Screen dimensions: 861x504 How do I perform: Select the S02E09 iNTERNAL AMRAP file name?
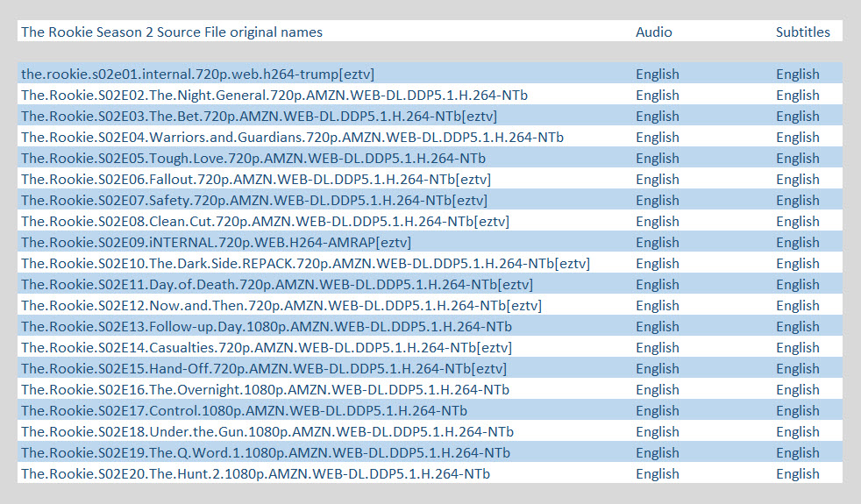point(217,243)
